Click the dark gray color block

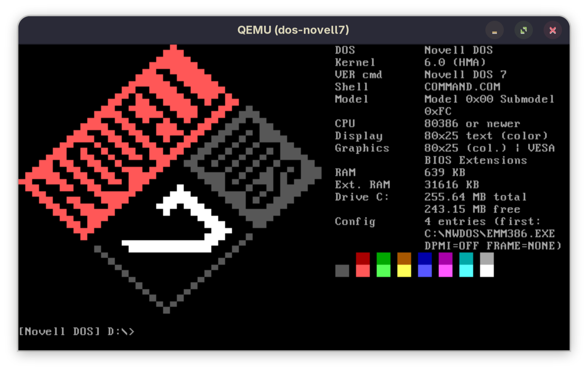coord(342,271)
